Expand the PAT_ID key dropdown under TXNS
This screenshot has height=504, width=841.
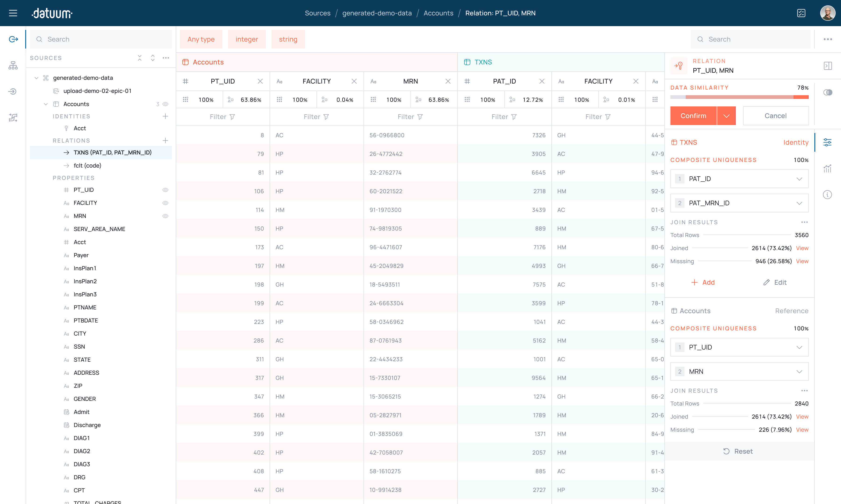coord(799,179)
